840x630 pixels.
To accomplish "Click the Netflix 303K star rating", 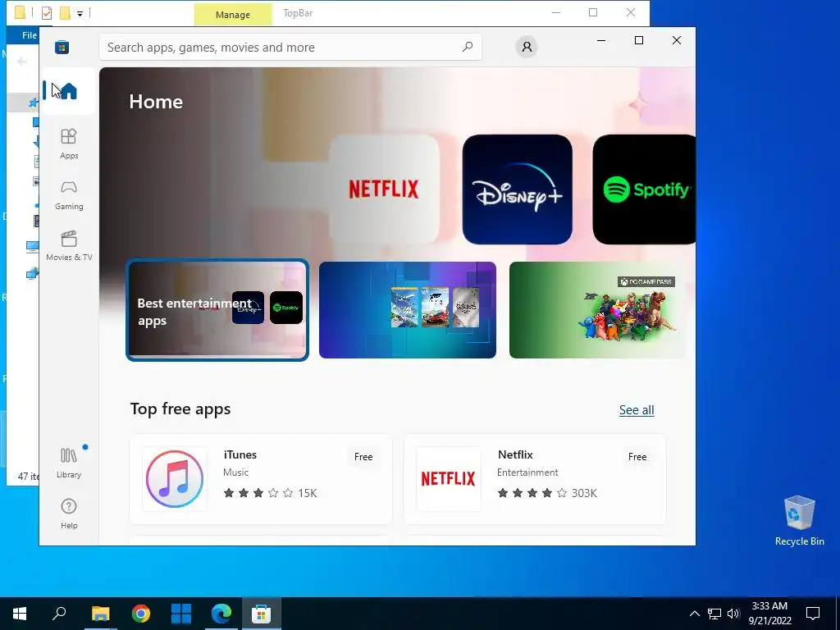I will [x=547, y=493].
